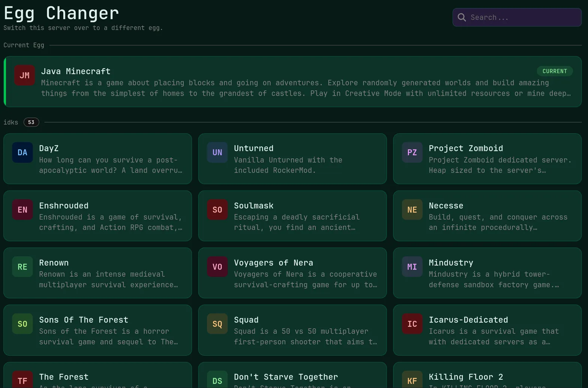588x388 pixels.
Task: Choose the "Squad" egg title
Action: click(x=246, y=320)
